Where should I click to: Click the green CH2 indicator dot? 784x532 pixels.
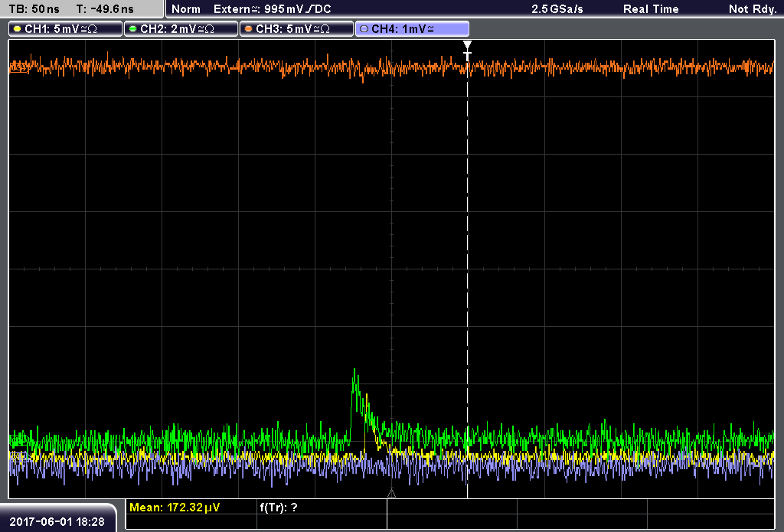(x=133, y=29)
